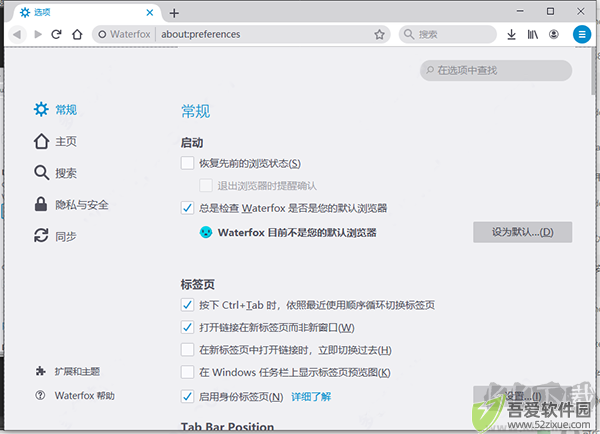Go forward using the forward arrow
600x434 pixels.
(38, 34)
